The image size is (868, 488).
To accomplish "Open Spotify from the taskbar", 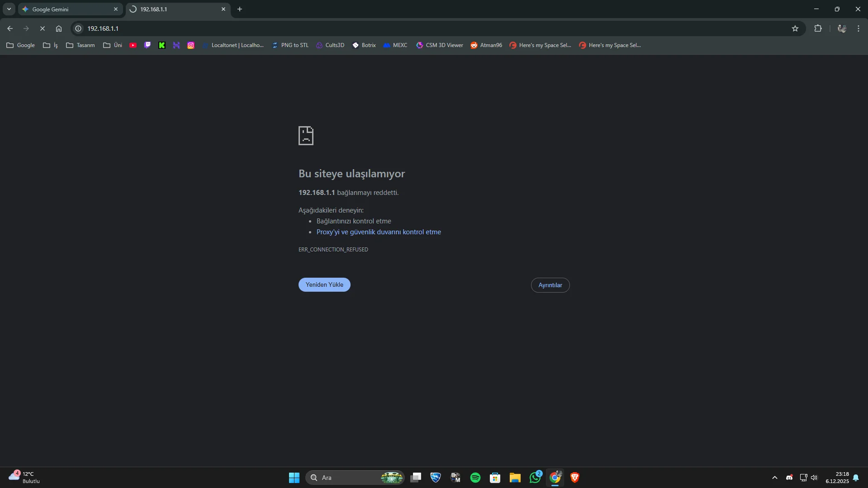I will (x=475, y=478).
